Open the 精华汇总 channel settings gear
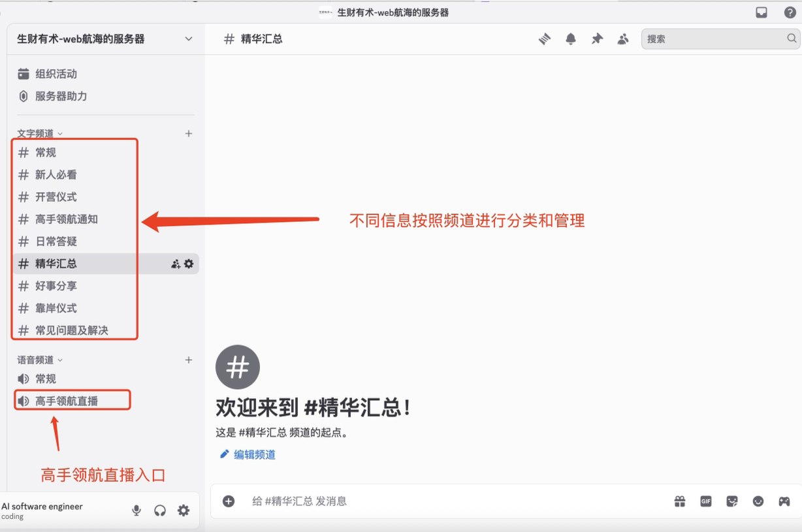The width and height of the screenshot is (802, 532). click(x=189, y=264)
